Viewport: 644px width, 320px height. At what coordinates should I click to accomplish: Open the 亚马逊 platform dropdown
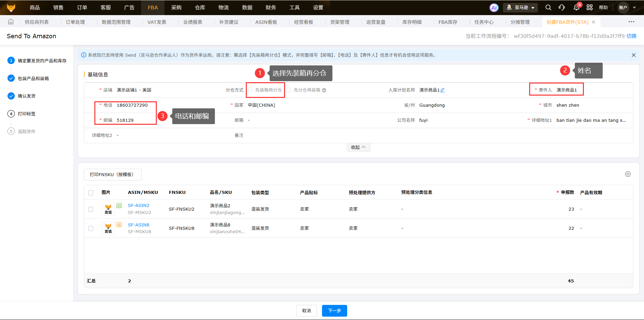tap(520, 8)
